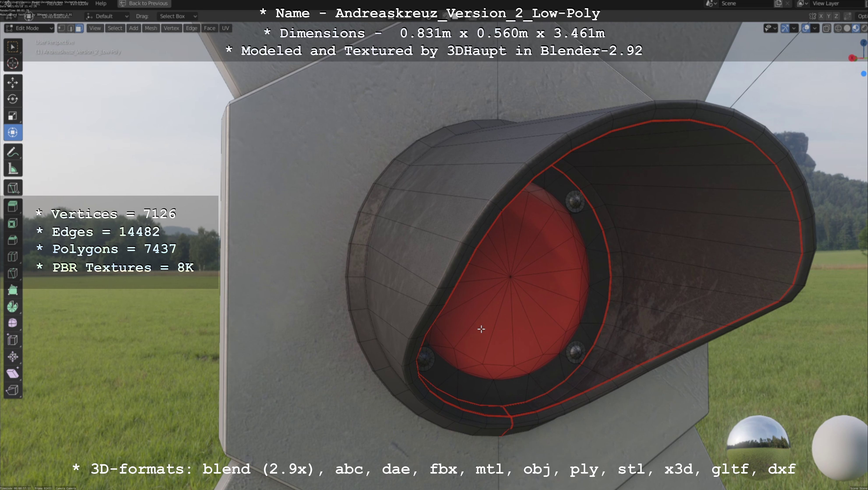
Task: Click the Back to Previous button
Action: pyautogui.click(x=144, y=3)
